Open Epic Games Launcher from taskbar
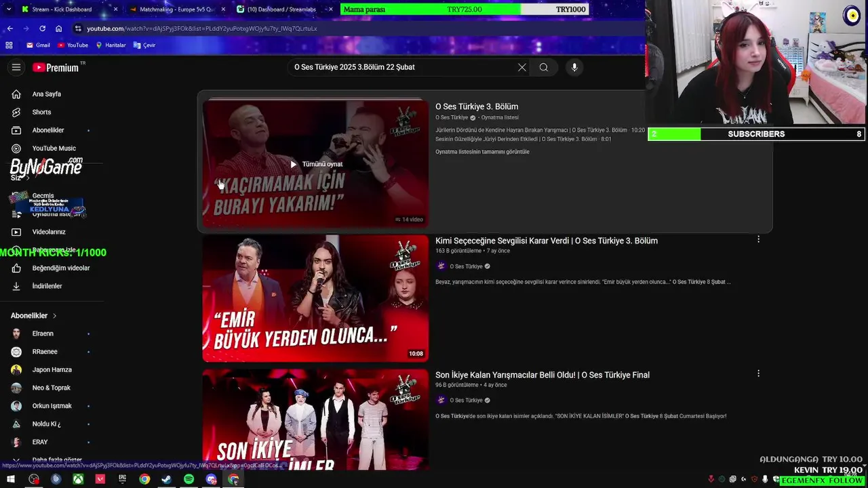 pyautogui.click(x=122, y=479)
